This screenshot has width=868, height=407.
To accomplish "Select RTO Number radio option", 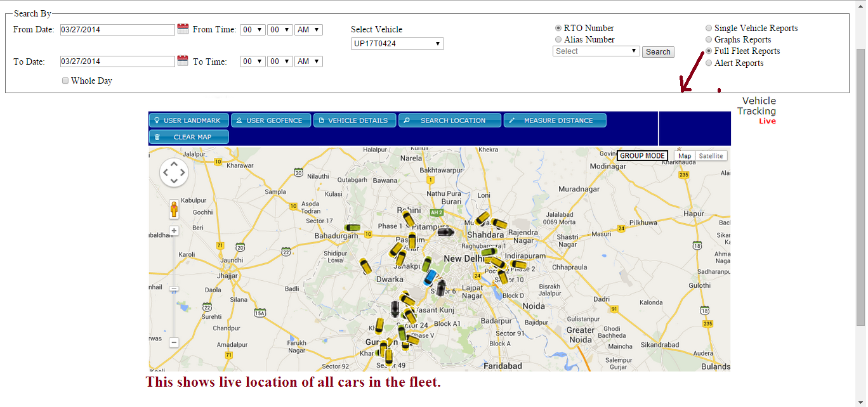I will (x=558, y=28).
